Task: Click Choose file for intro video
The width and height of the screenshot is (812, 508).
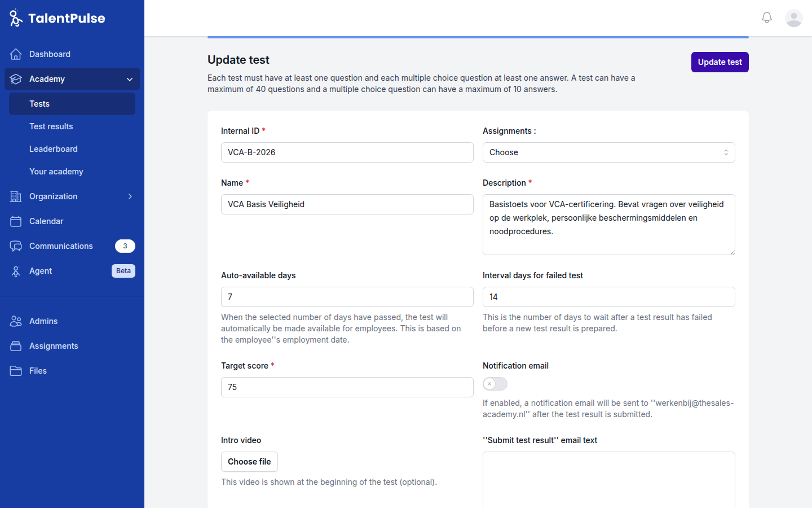Action: tap(249, 462)
